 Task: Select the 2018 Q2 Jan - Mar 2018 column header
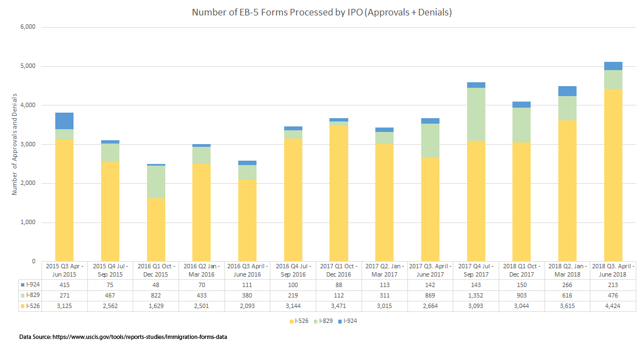point(567,270)
